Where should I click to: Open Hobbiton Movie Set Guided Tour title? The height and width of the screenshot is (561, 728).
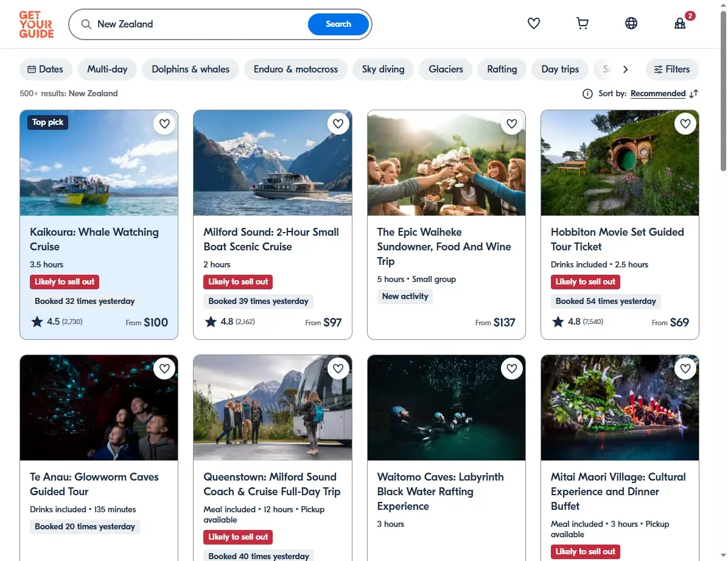point(617,239)
